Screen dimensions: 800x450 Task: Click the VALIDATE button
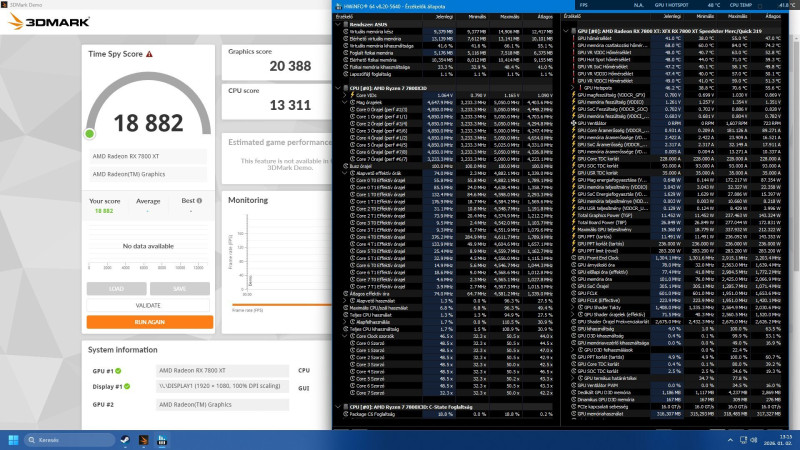tap(148, 305)
